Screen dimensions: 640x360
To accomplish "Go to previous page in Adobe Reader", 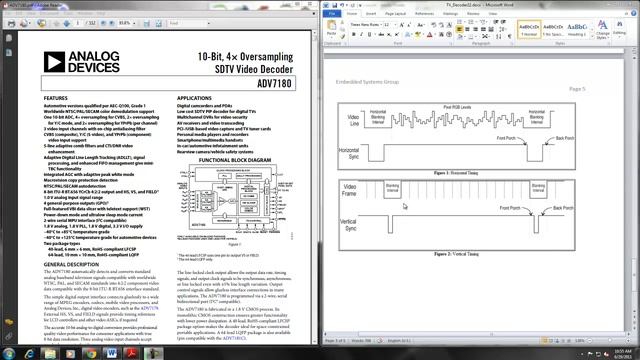I will pyautogui.click(x=56, y=23).
